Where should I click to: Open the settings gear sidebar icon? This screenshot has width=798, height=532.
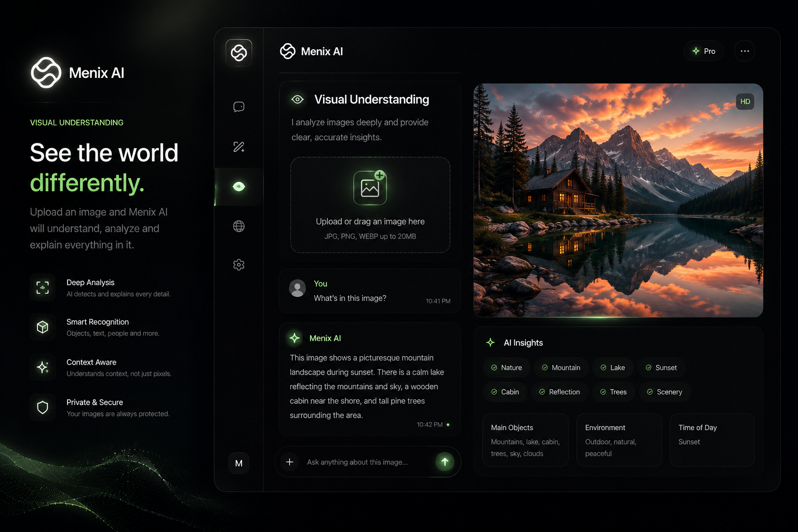[239, 265]
